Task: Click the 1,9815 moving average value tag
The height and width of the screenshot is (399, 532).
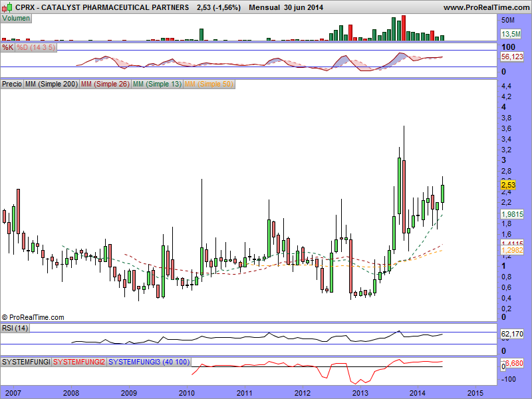Action: tap(512, 214)
